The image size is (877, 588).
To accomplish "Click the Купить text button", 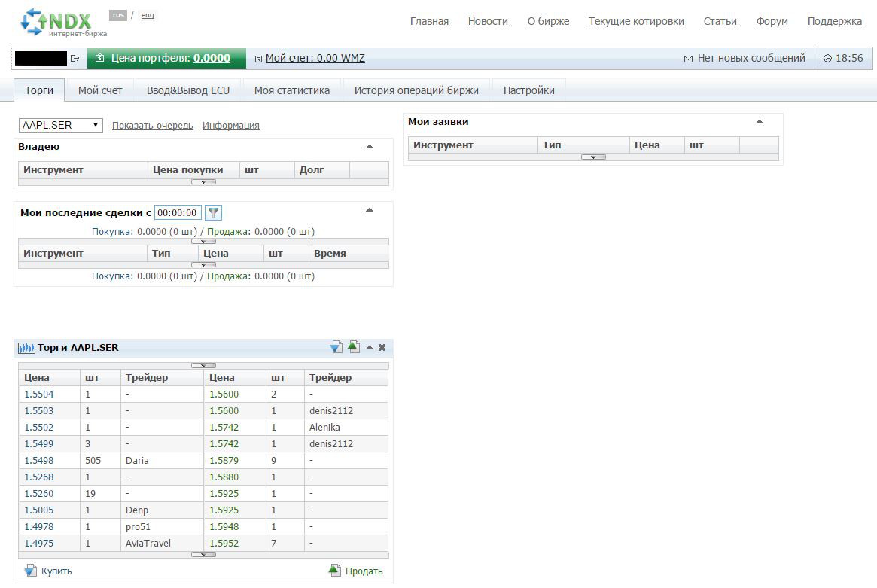I will click(x=56, y=571).
